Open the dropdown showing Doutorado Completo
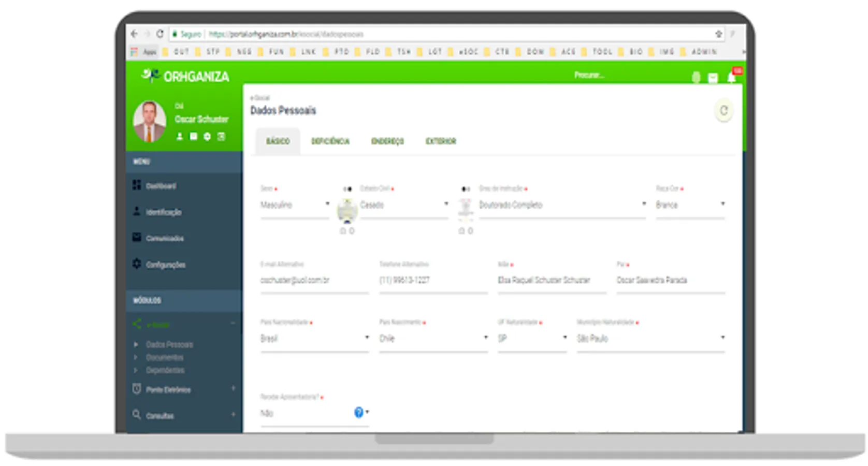 tap(563, 205)
